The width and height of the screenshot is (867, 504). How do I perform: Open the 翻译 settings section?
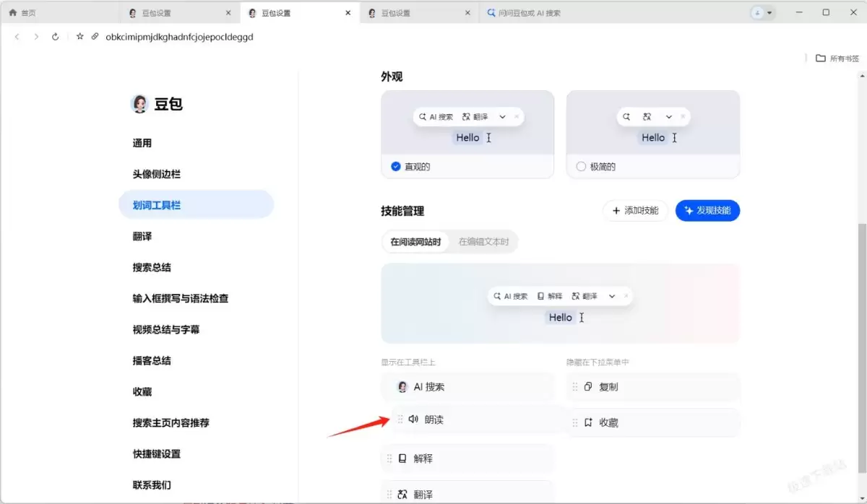(142, 236)
